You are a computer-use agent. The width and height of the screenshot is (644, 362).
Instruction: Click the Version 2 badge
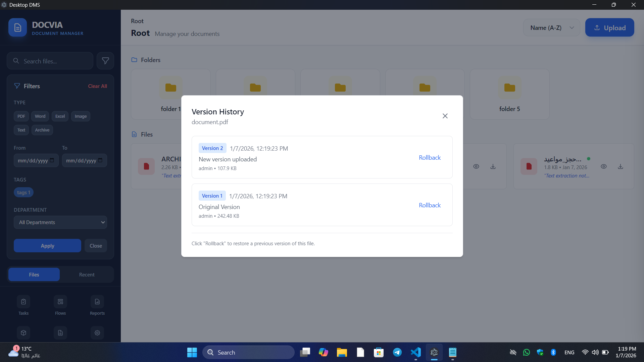coord(212,148)
